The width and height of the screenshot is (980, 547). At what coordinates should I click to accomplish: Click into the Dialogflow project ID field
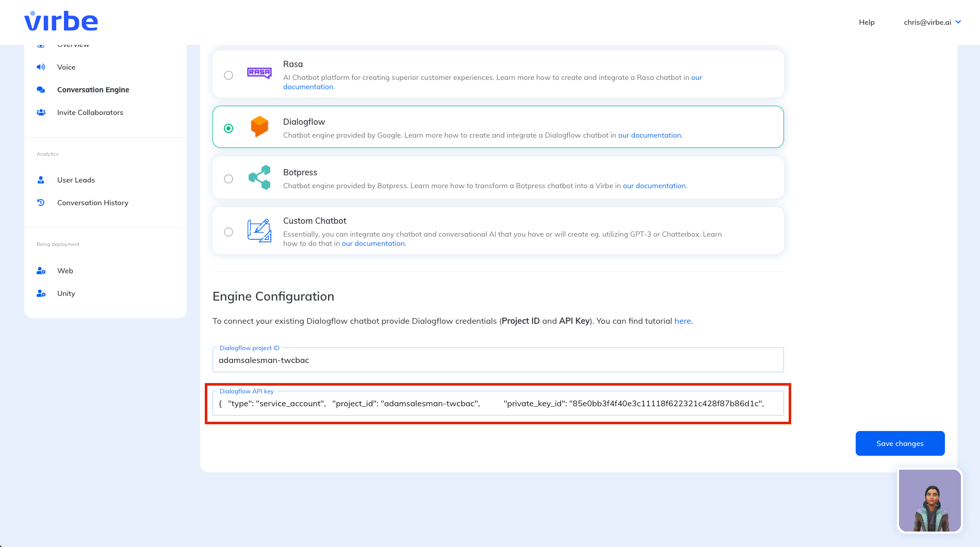[498, 360]
